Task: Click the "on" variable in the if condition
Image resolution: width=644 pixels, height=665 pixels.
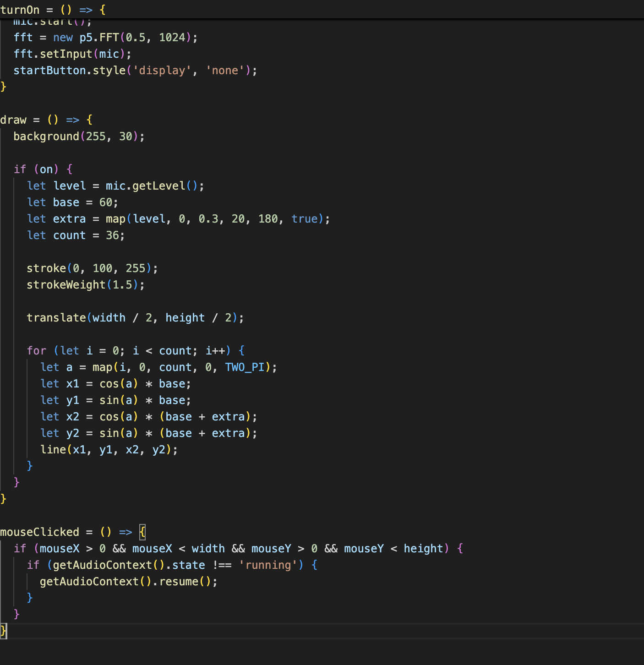Action: [x=46, y=169]
